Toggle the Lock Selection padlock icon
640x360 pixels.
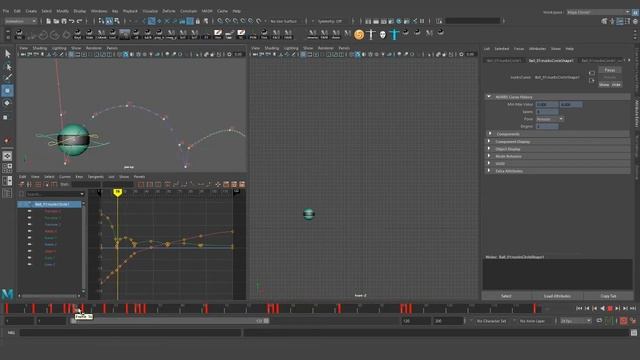[198, 21]
